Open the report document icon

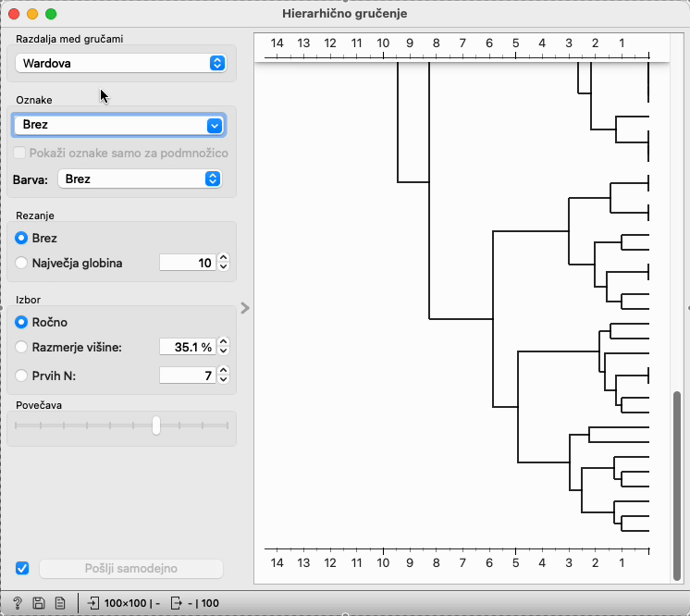tap(60, 603)
